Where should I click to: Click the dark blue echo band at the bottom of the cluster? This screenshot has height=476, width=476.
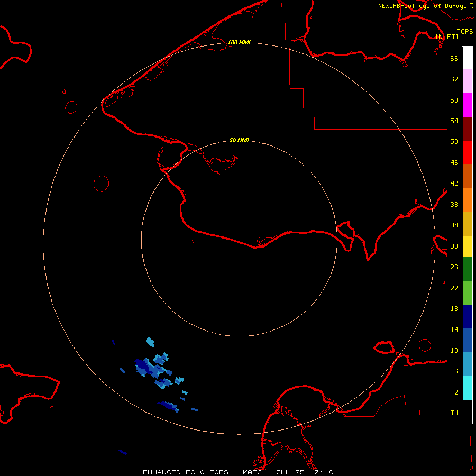pyautogui.click(x=167, y=406)
